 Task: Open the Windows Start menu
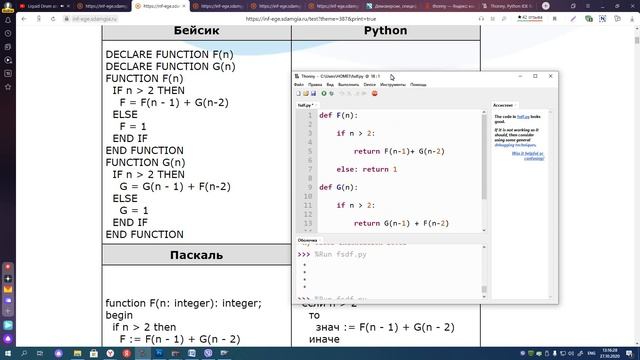pyautogui.click(x=7, y=353)
